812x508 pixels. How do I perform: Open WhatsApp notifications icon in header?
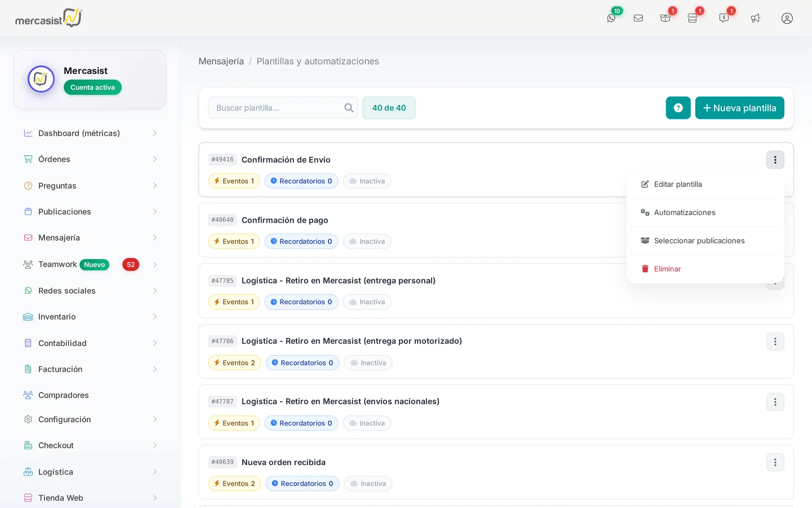611,18
